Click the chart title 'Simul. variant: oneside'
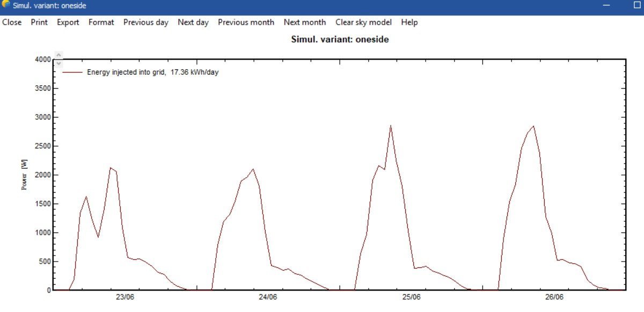Image resolution: width=644 pixels, height=312 pixels. [x=340, y=39]
